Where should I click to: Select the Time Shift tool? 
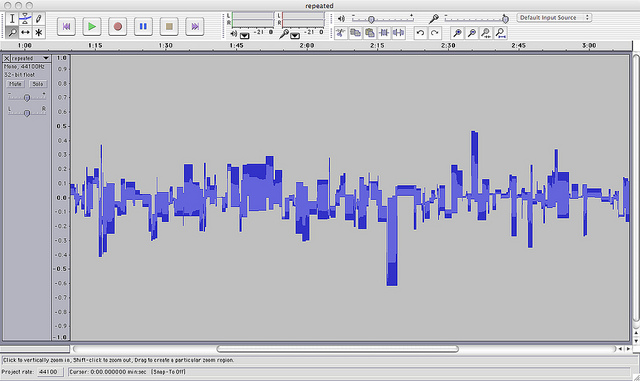click(25, 32)
